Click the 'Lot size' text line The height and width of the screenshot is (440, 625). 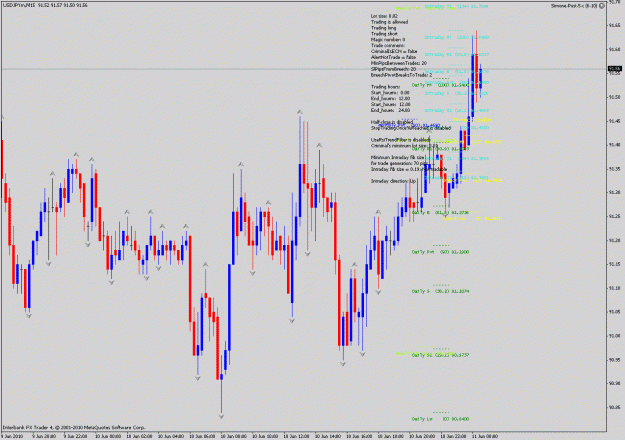click(384, 16)
